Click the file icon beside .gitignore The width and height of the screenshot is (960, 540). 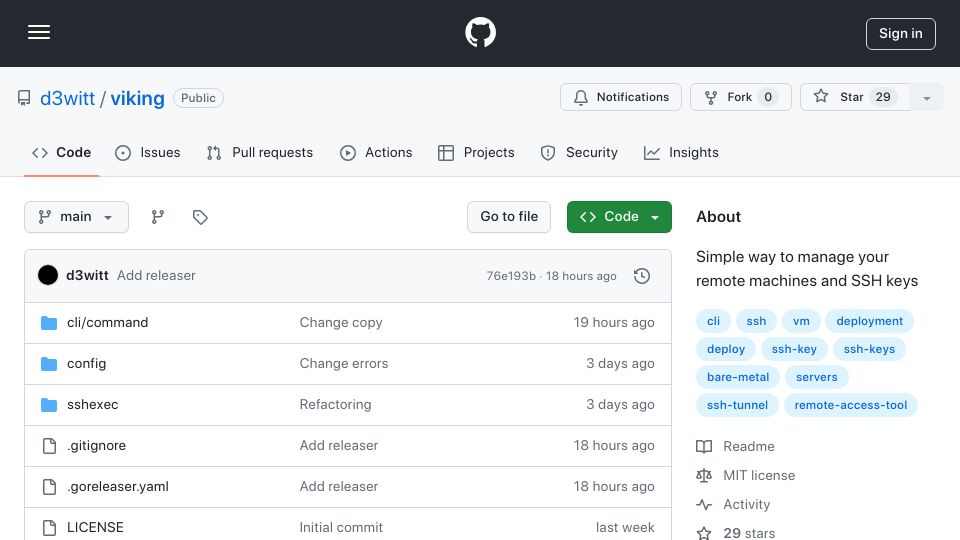pos(50,446)
